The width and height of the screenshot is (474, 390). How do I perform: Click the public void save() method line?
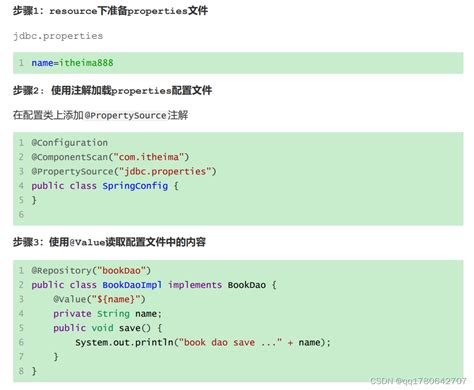[x=108, y=328]
